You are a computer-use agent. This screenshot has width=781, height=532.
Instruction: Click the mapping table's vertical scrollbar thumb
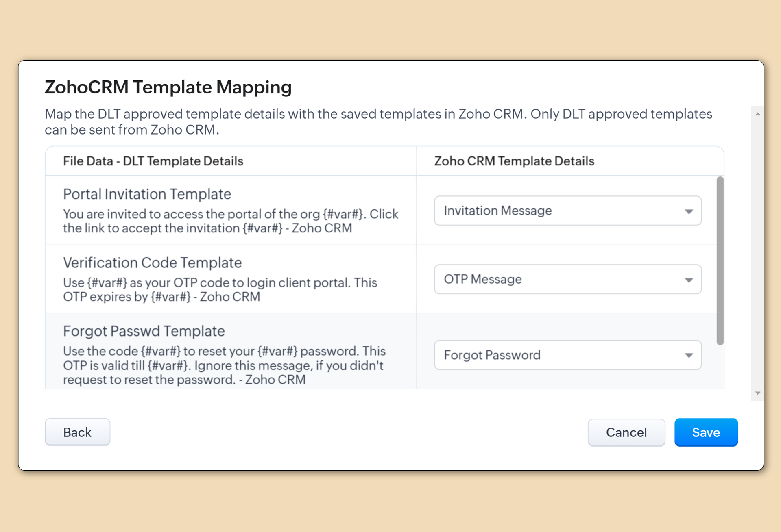720,260
